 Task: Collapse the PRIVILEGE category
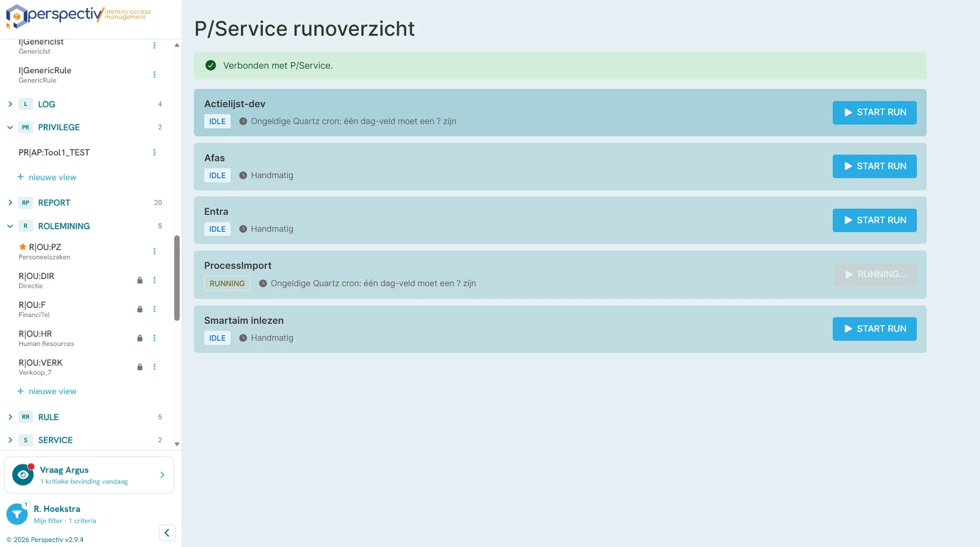click(10, 127)
